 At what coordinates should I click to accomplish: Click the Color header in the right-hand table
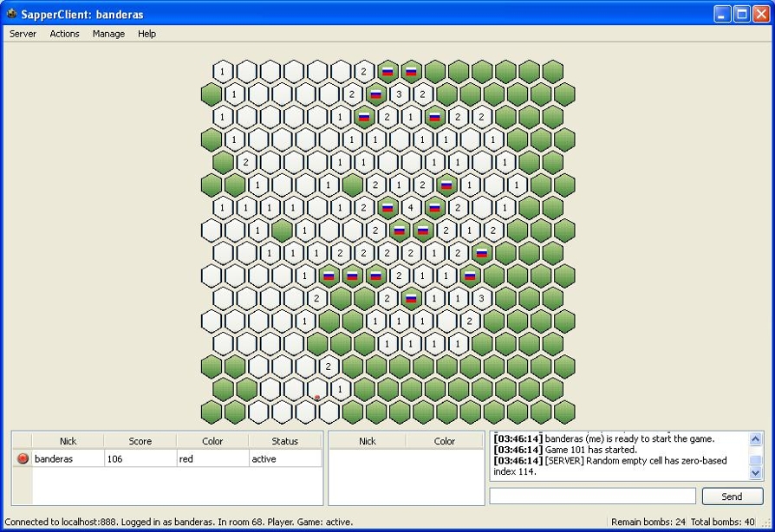click(x=445, y=441)
